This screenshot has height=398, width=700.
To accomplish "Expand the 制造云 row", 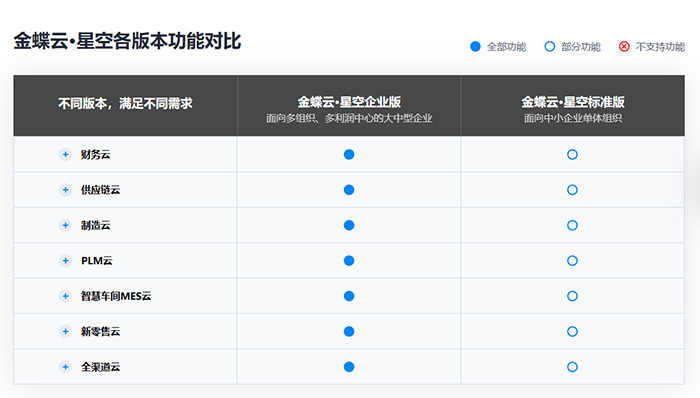I will tap(65, 225).
